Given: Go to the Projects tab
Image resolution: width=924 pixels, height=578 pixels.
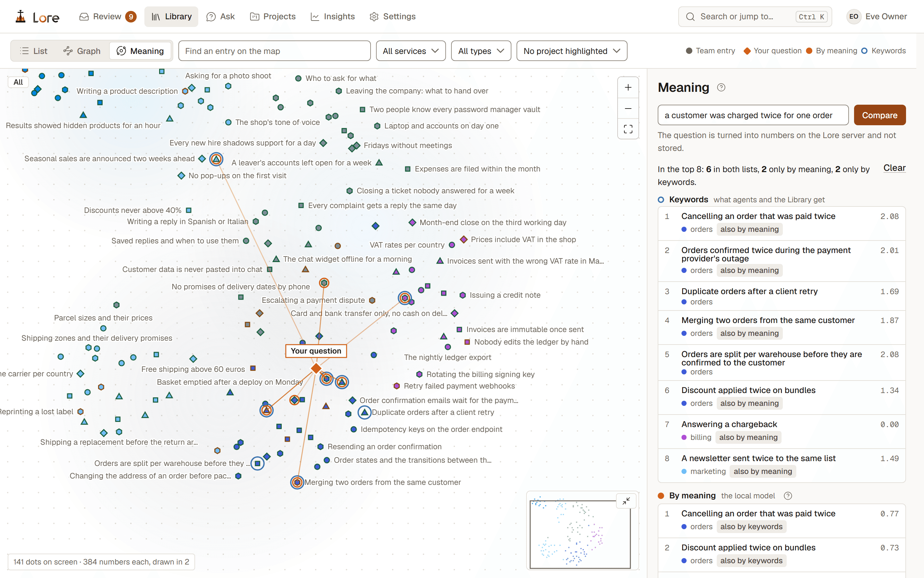Looking at the screenshot, I should click(273, 16).
